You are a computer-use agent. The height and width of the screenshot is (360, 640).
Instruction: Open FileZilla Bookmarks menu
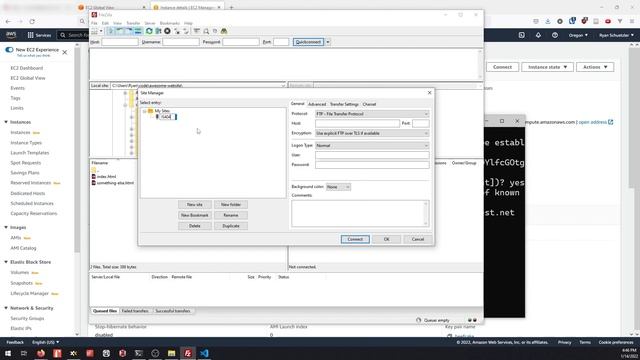[169, 23]
